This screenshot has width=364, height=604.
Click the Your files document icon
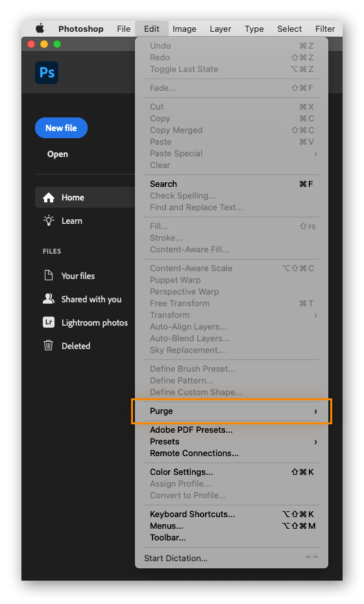click(x=49, y=276)
